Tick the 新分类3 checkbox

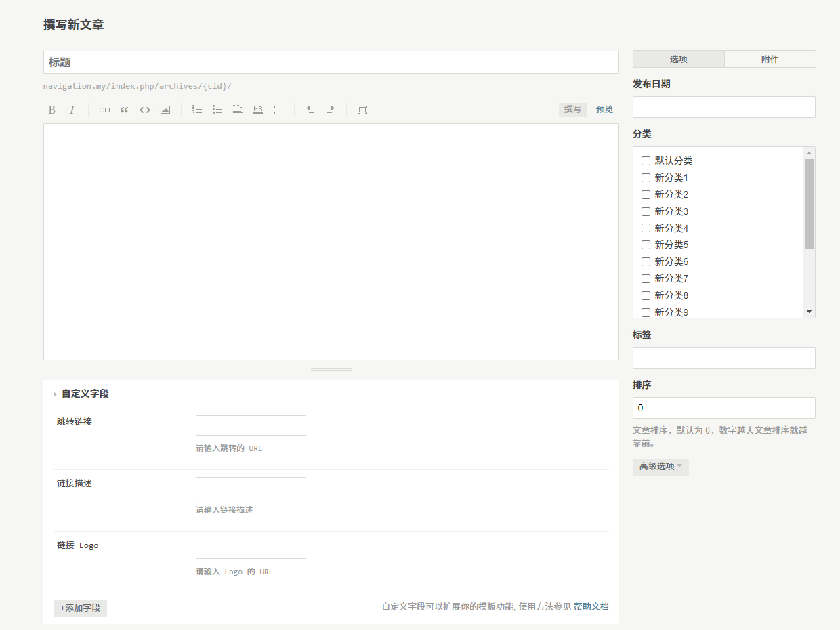click(646, 211)
